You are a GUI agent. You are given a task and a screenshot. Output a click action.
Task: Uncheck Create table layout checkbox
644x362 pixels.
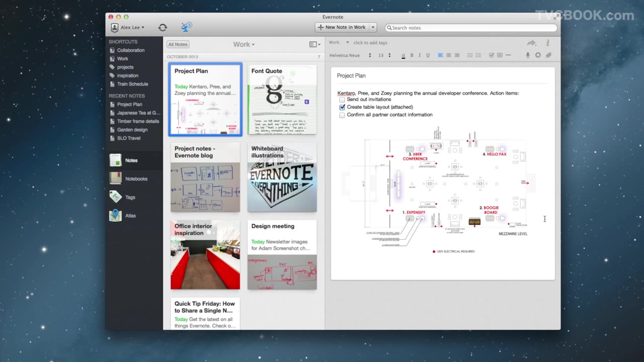tap(342, 107)
